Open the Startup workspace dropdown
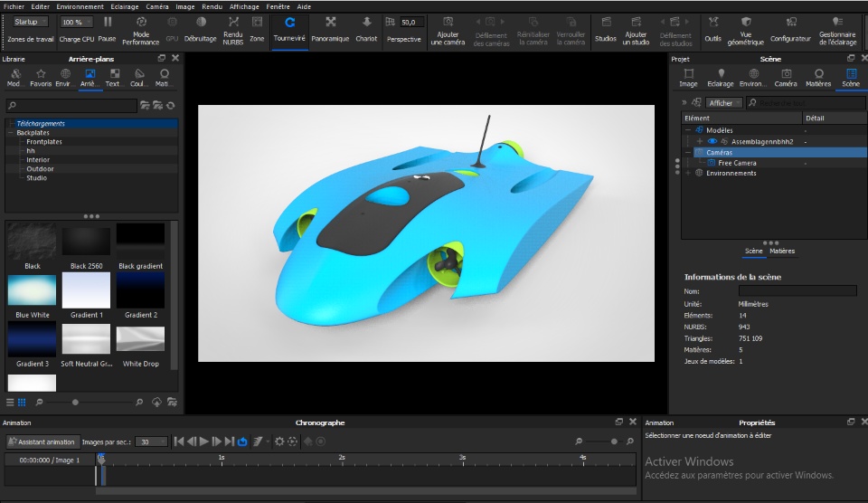The image size is (868, 503). (x=31, y=22)
